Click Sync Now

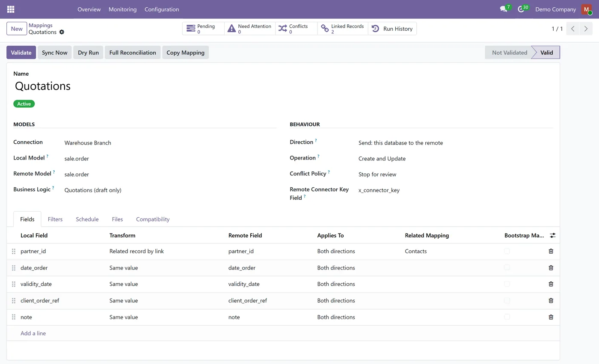click(x=55, y=53)
